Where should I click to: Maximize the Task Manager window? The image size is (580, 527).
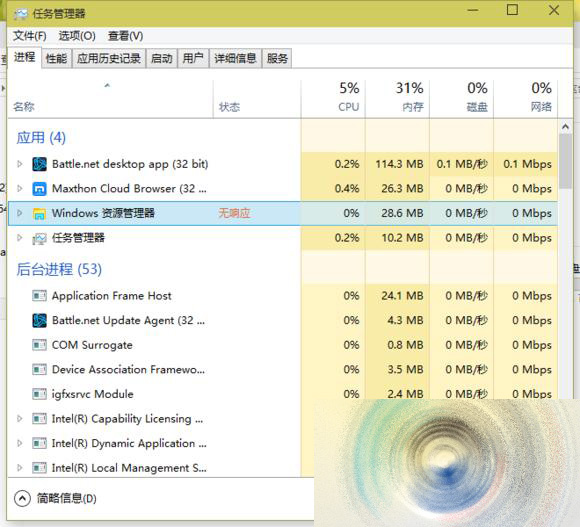click(x=512, y=10)
